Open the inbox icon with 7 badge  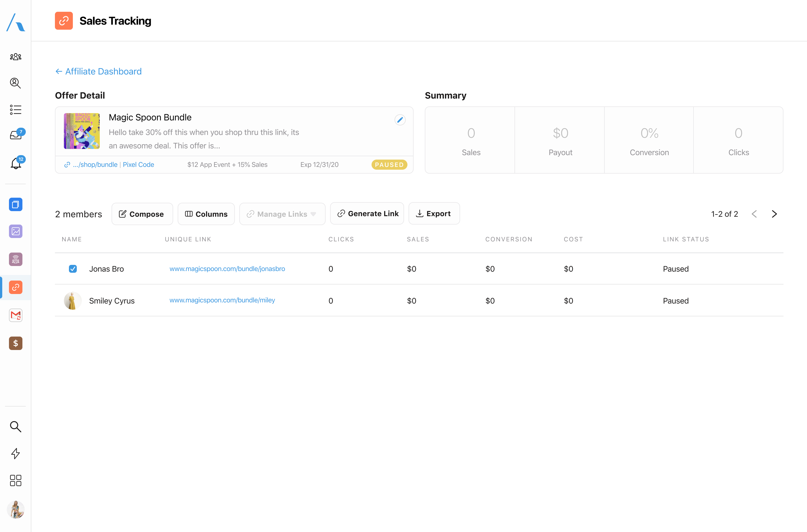tap(16, 135)
